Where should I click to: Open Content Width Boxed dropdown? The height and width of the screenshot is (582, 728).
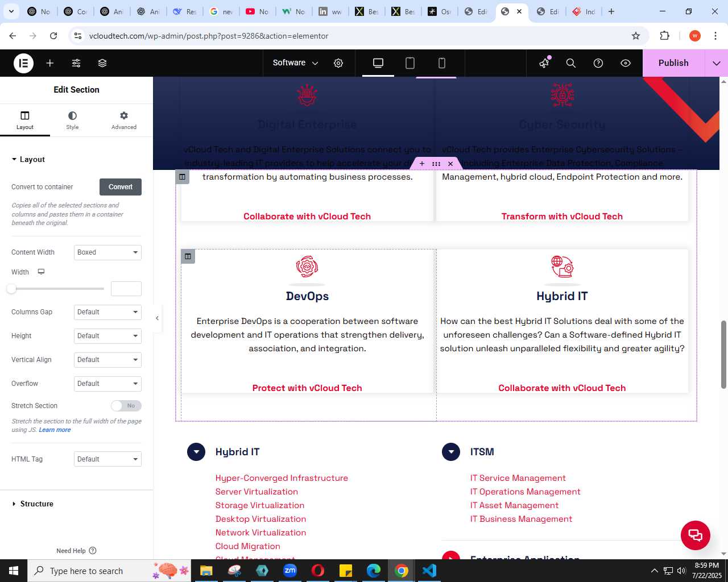coord(107,252)
